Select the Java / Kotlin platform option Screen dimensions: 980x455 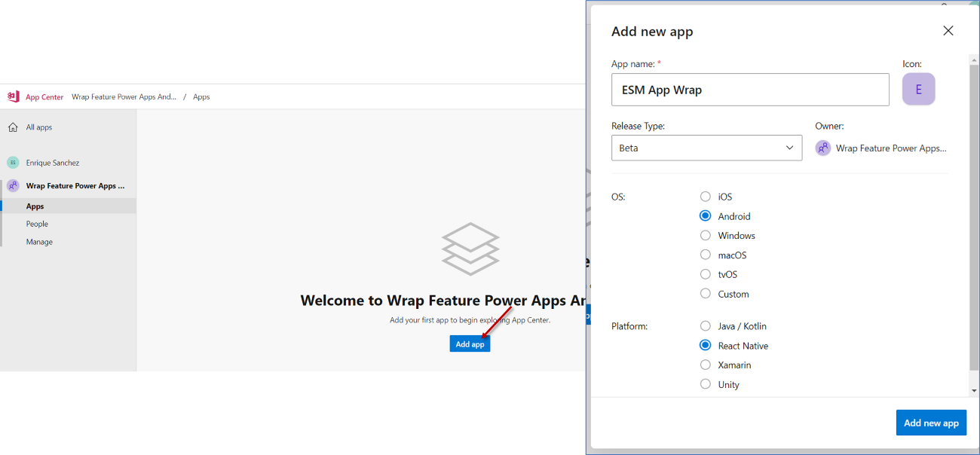pyautogui.click(x=706, y=326)
